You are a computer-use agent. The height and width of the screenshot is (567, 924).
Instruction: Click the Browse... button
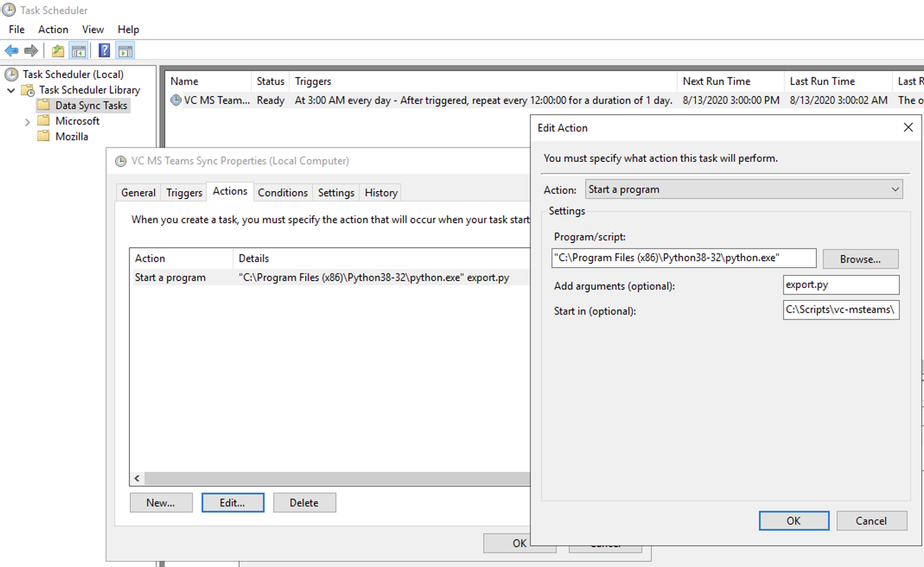point(860,259)
